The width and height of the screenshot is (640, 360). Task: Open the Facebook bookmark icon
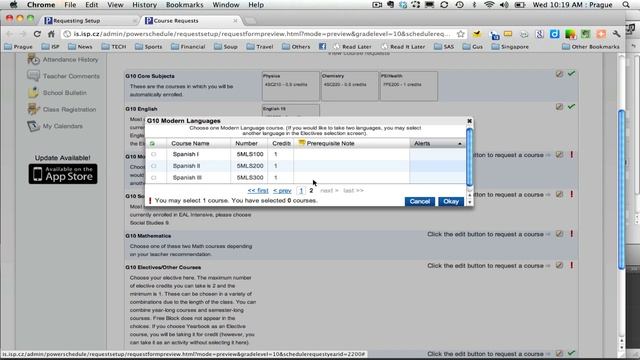(x=322, y=47)
